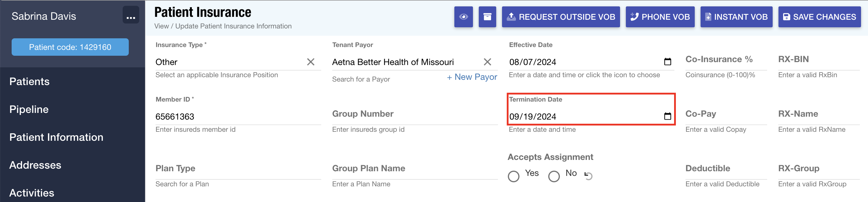This screenshot has height=202, width=868.
Task: Go to Patient Information in sidebar
Action: 56,137
